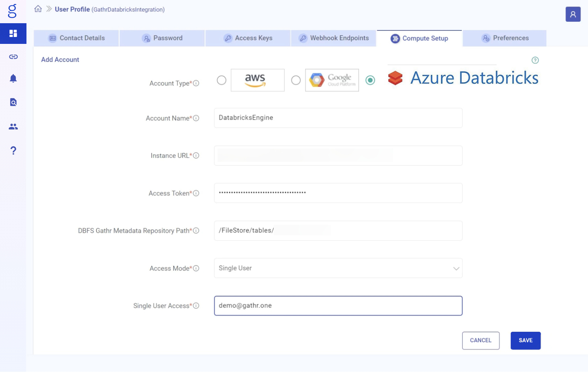The image size is (588, 372).
Task: Open the dashboard grid icon in sidebar
Action: [13, 33]
